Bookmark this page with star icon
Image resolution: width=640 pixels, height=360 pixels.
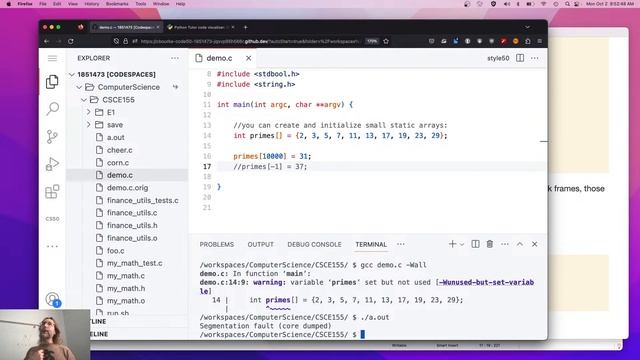point(386,41)
